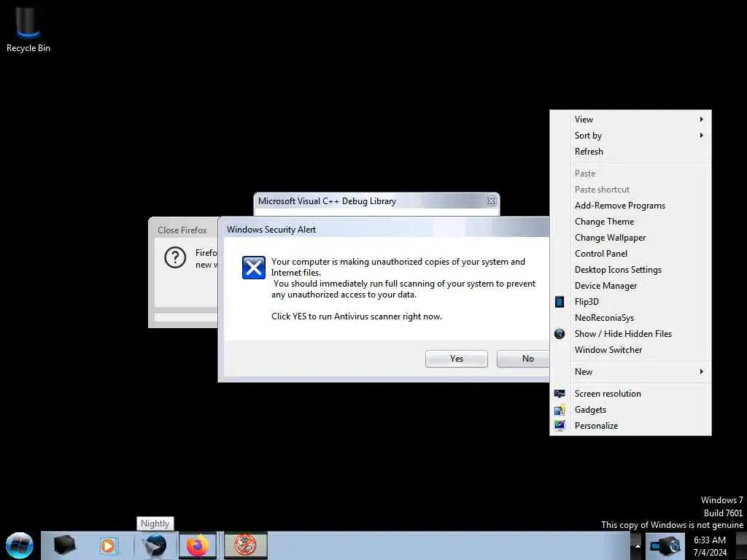Image resolution: width=747 pixels, height=560 pixels.
Task: Click the red prohibited-sign taskbar icon
Action: click(x=245, y=545)
